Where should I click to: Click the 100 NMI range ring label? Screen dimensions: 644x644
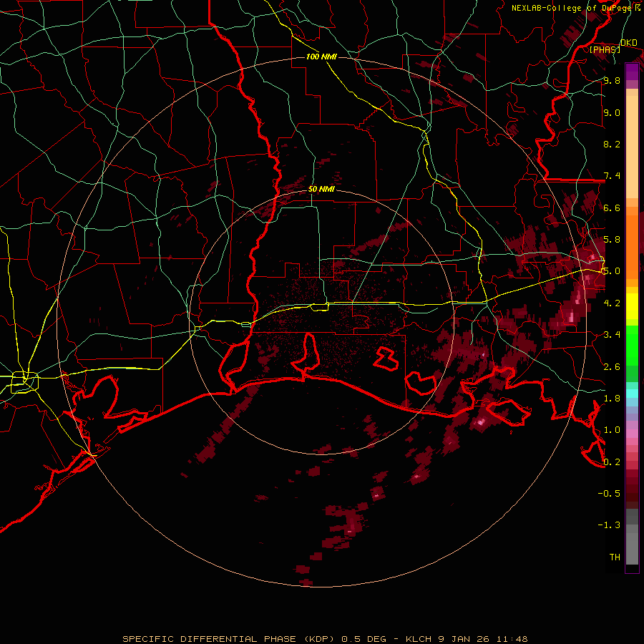321,57
